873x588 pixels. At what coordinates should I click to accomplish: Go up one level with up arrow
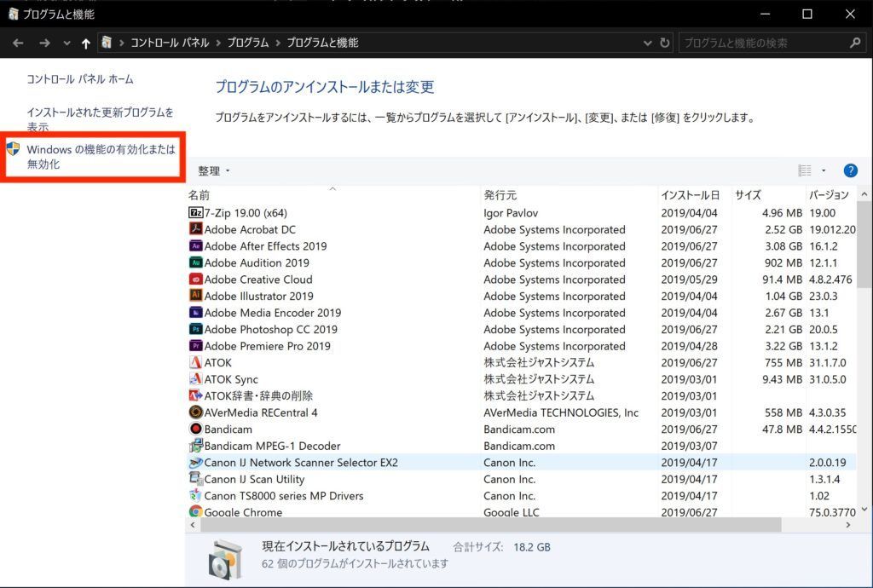[x=85, y=43]
